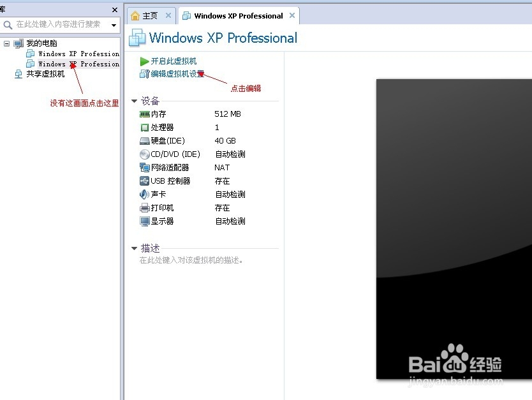Click the black VM screen preview

(454, 229)
